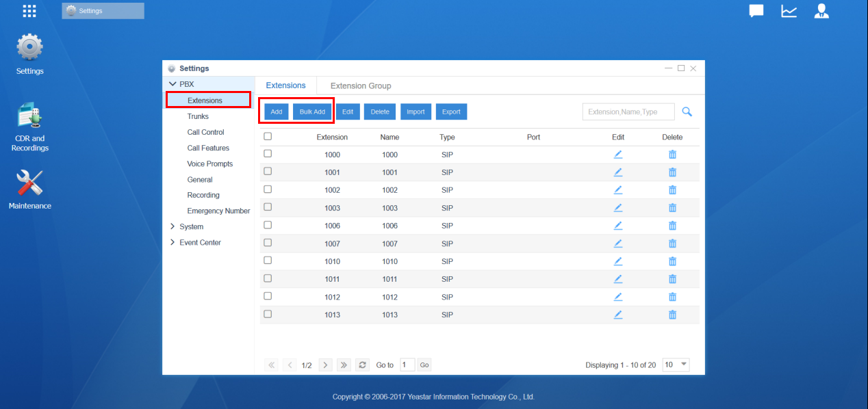The image size is (868, 409).
Task: Open CDR and Recordings desktop icon
Action: (29, 115)
